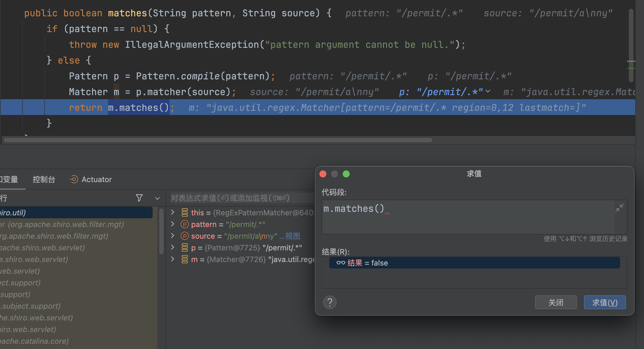This screenshot has height=349, width=644.
Task: Expand the 'this' variable node
Action: pyautogui.click(x=173, y=212)
